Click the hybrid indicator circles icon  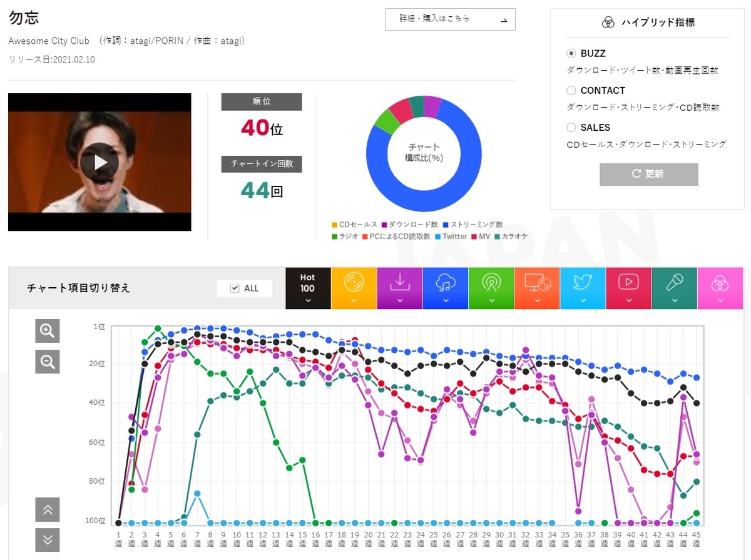[x=608, y=23]
